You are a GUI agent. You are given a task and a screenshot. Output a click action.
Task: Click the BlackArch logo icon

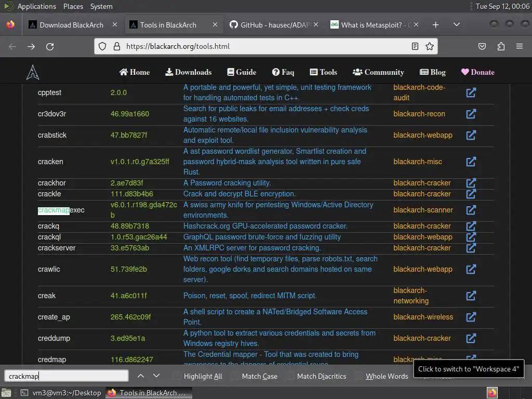click(x=33, y=72)
